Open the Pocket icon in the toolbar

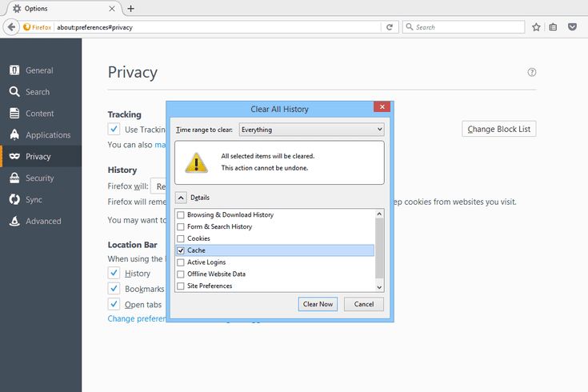[x=572, y=27]
